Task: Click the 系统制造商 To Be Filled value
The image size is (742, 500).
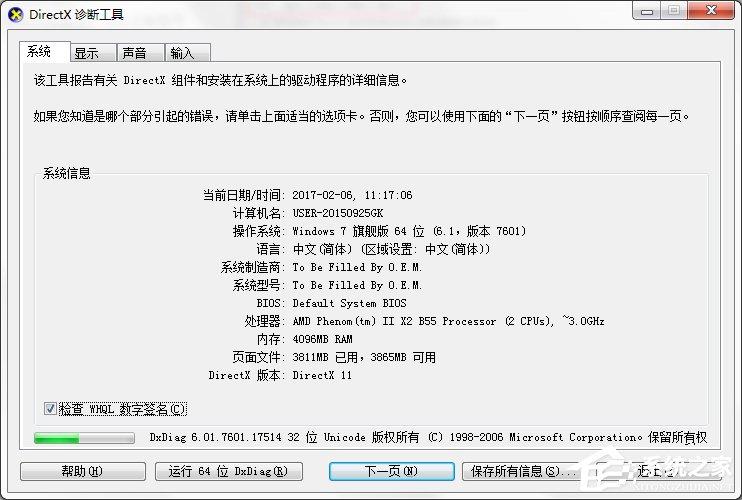Action: click(357, 267)
